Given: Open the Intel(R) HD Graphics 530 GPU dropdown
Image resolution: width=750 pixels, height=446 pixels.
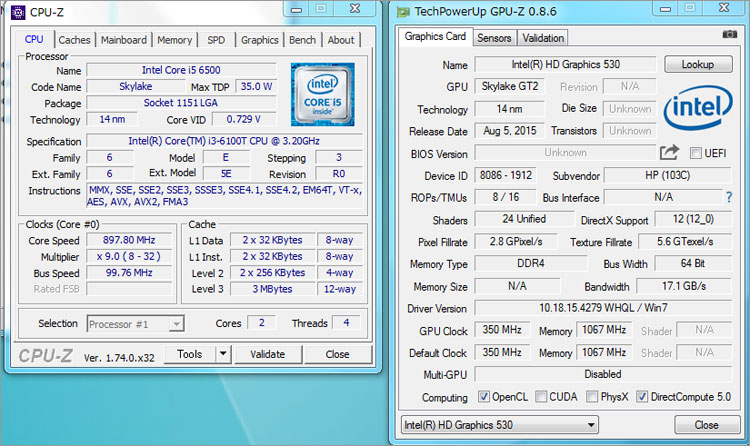Looking at the screenshot, I should (x=499, y=425).
